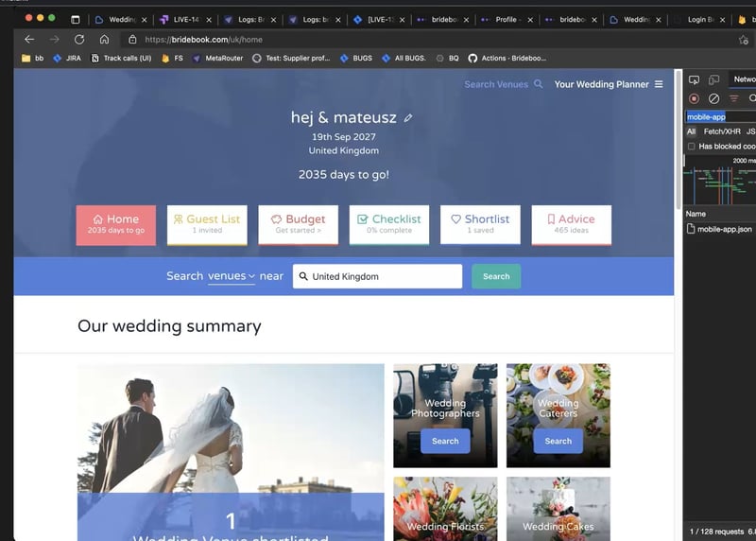Click the pencil edit icon beside couple names

(408, 118)
